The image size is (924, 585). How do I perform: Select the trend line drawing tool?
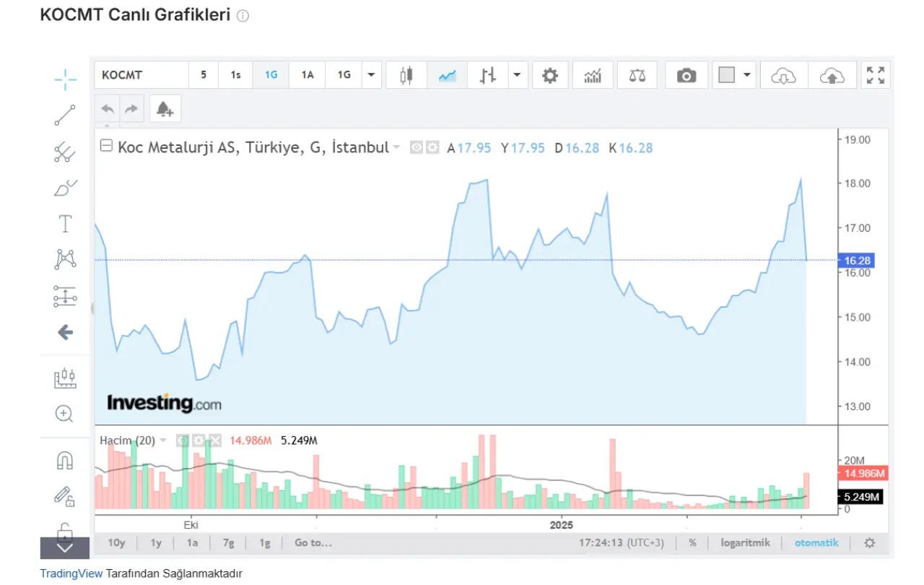(x=65, y=116)
